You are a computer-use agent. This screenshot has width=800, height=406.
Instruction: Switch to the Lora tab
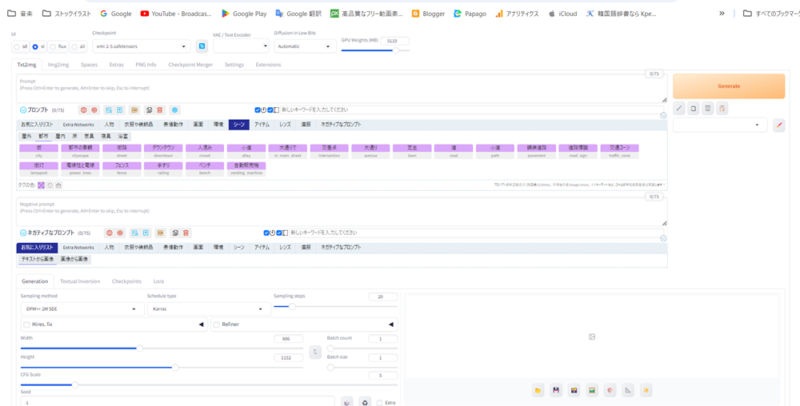(159, 282)
